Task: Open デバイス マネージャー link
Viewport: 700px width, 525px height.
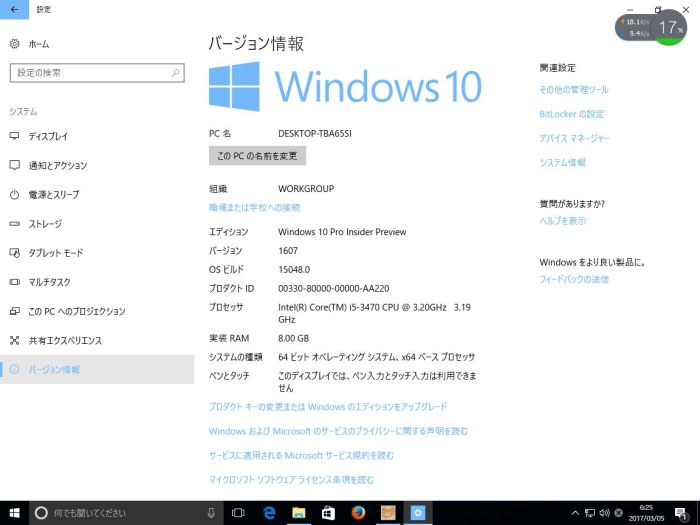Action: pyautogui.click(x=574, y=138)
